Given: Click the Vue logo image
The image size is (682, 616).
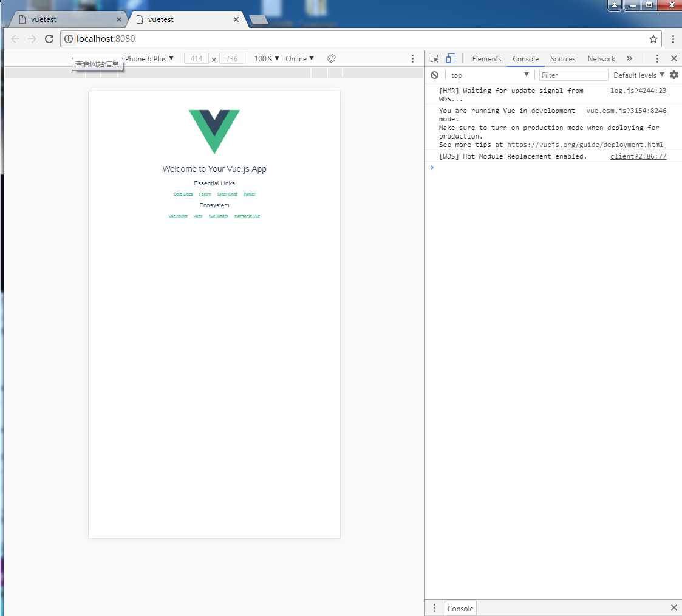Looking at the screenshot, I should click(214, 131).
